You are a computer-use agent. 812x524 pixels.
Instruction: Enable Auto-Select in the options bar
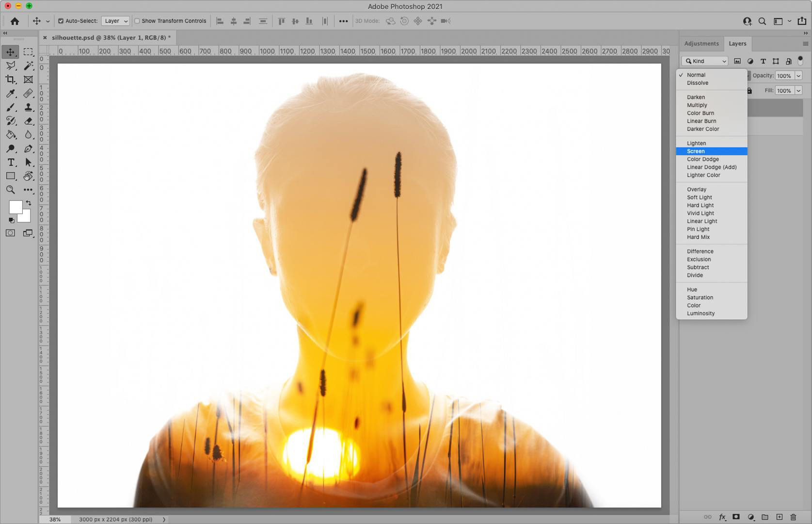(61, 21)
